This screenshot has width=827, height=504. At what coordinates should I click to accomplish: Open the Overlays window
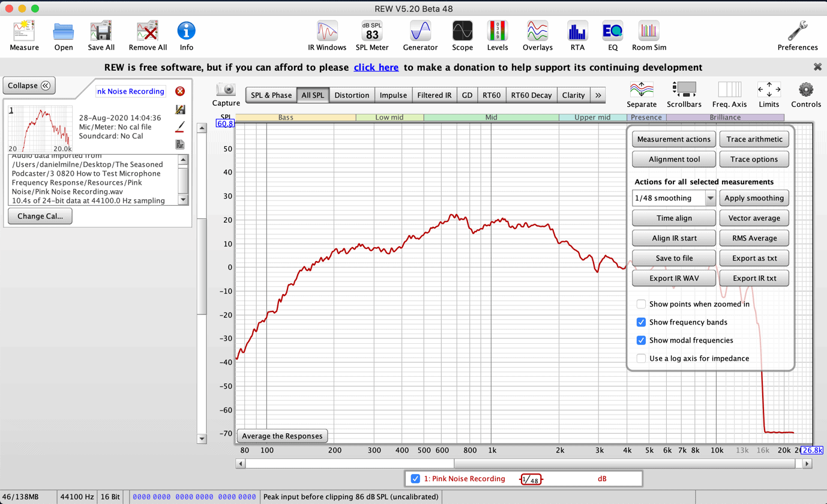(x=537, y=35)
